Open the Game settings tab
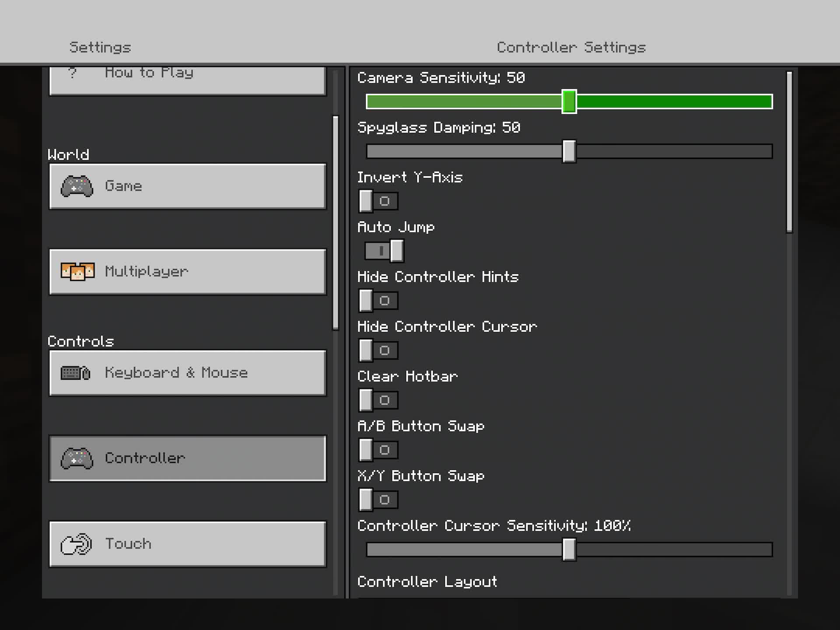 [x=188, y=186]
